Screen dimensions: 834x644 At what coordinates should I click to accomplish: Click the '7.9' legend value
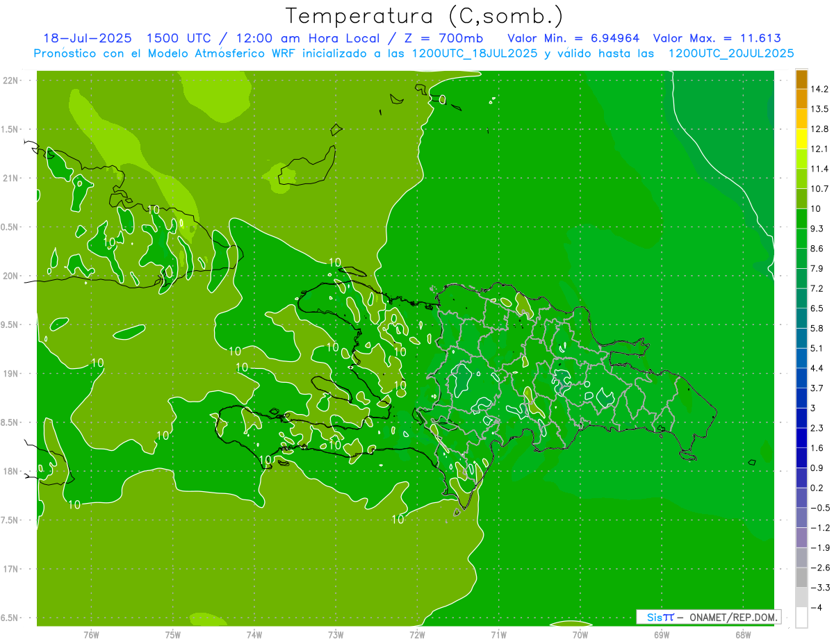(x=817, y=268)
